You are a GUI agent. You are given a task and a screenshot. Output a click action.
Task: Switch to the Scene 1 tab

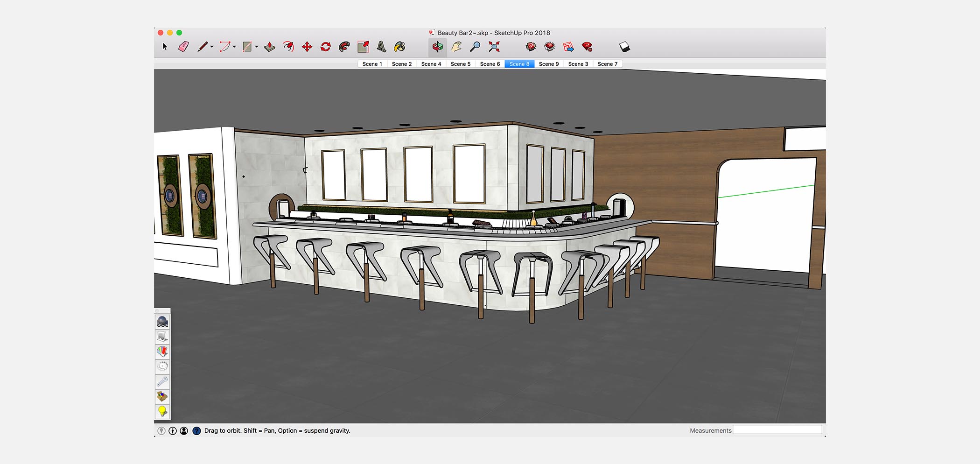(372, 64)
